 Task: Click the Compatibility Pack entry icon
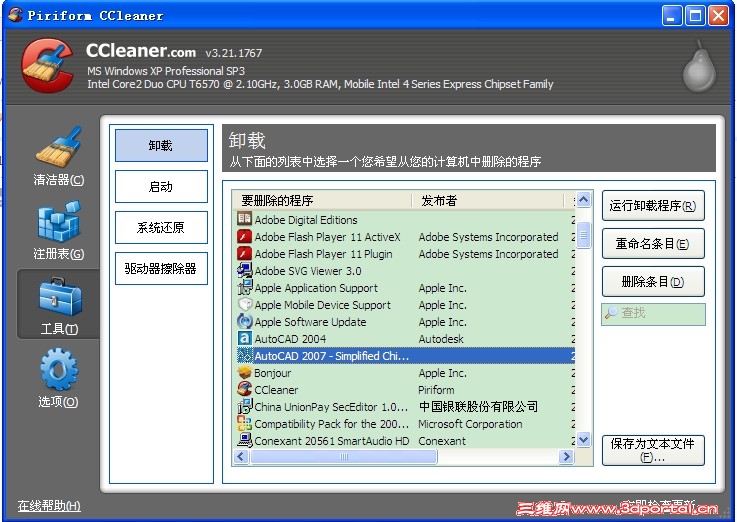tap(244, 423)
